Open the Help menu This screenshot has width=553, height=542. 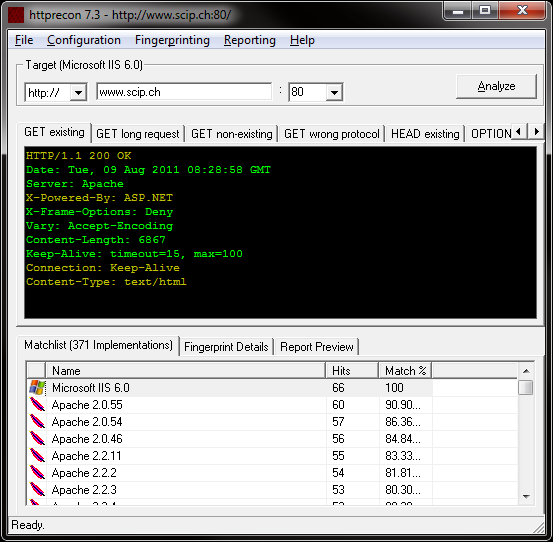pos(302,40)
